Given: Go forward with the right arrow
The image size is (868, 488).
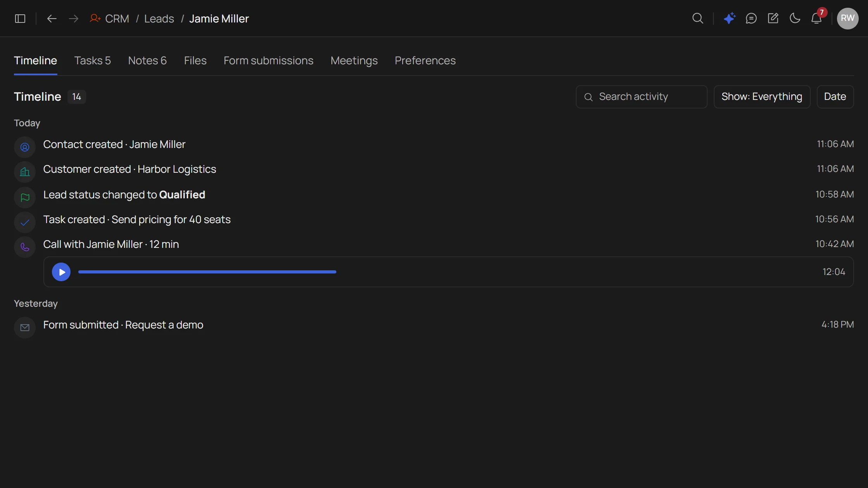Looking at the screenshot, I should (x=73, y=19).
